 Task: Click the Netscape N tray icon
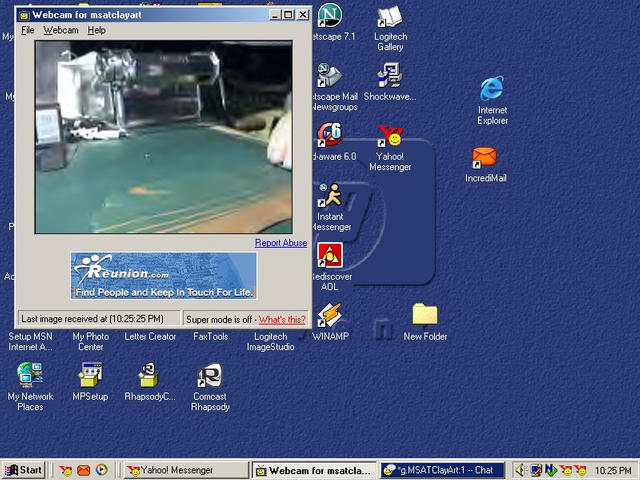pos(551,471)
